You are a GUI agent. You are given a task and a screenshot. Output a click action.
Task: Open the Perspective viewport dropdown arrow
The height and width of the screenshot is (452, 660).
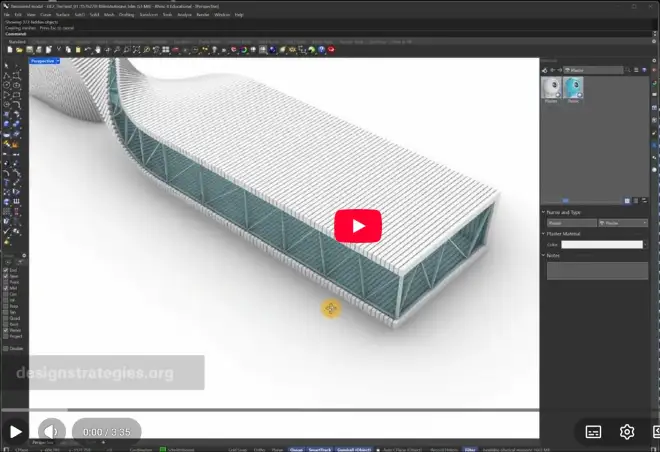[x=58, y=61]
